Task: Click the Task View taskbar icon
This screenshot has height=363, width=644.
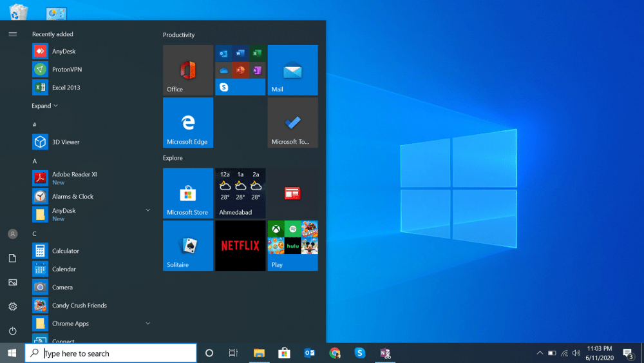Action: point(233,353)
